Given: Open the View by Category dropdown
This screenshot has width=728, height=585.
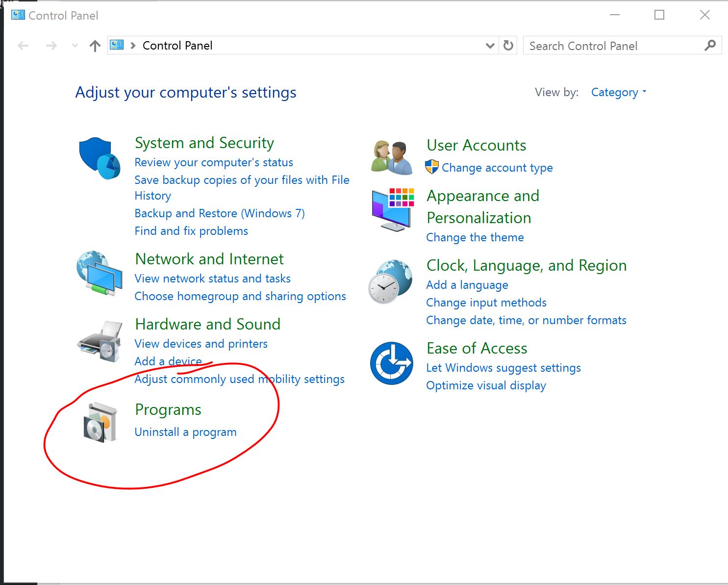Looking at the screenshot, I should tap(619, 92).
